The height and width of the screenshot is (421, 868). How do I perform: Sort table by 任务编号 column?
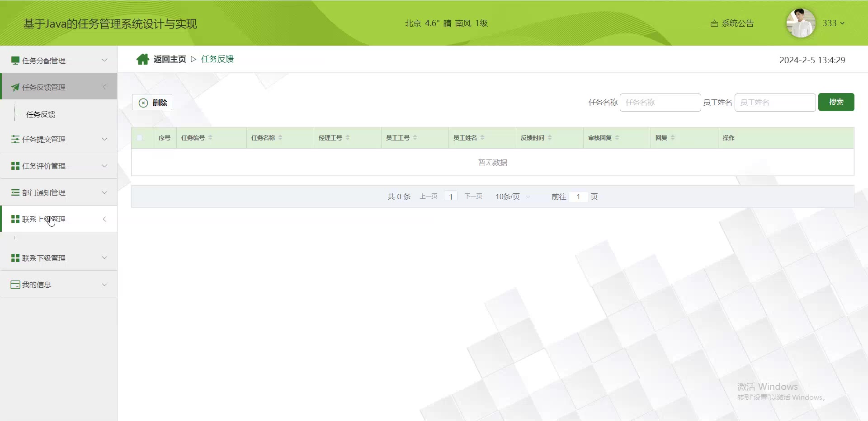click(x=210, y=138)
